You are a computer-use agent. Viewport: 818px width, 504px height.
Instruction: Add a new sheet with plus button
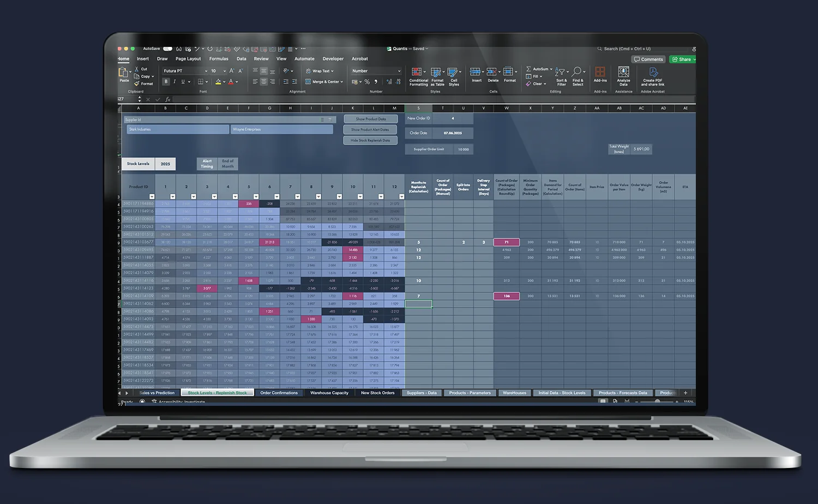point(685,393)
